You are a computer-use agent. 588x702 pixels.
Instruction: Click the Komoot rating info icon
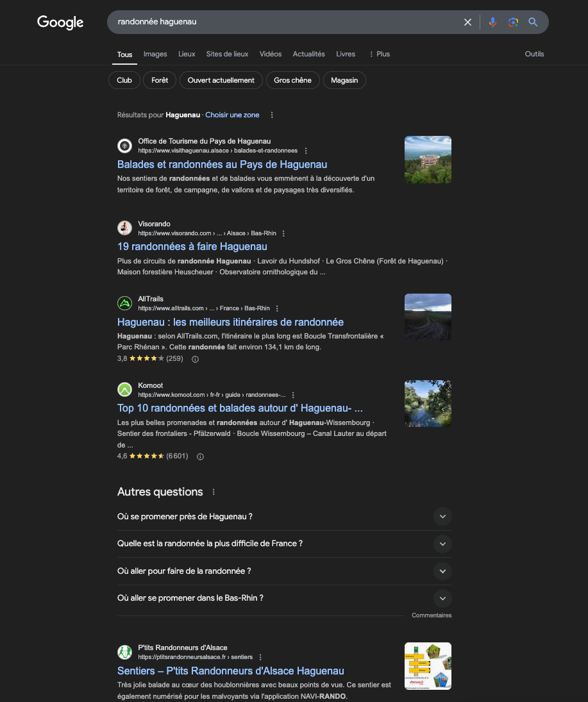200,456
